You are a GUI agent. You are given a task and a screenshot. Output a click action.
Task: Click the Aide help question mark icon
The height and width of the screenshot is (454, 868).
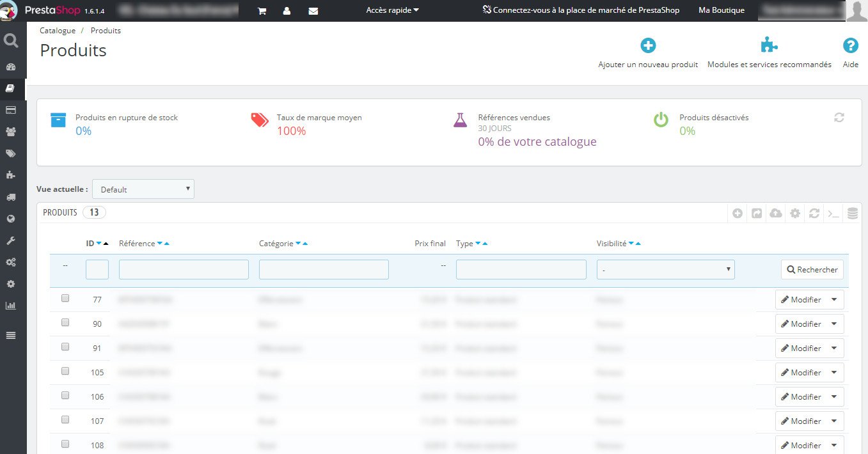[x=850, y=45]
